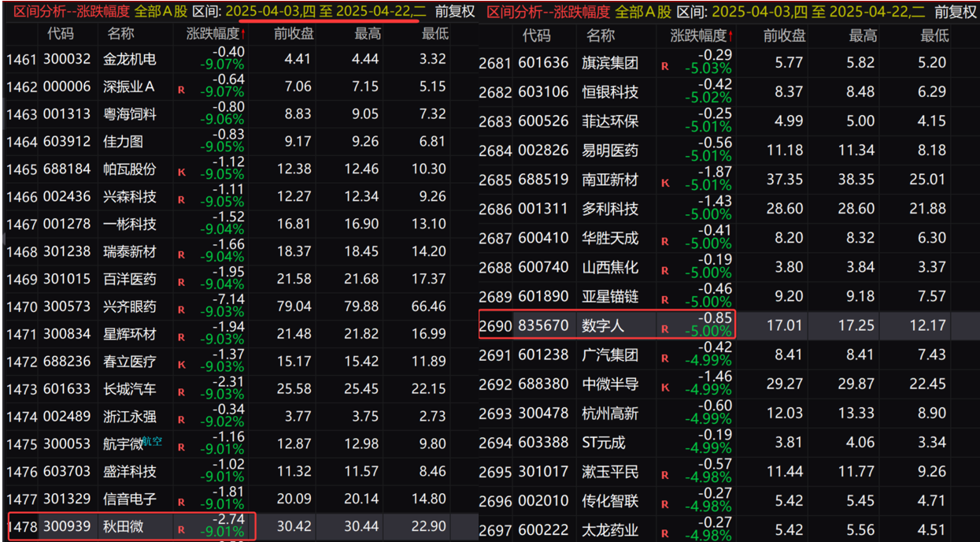Screen dimensions: 980x542
Task: Click the K marker beside 春立医疗
Action: 182,365
